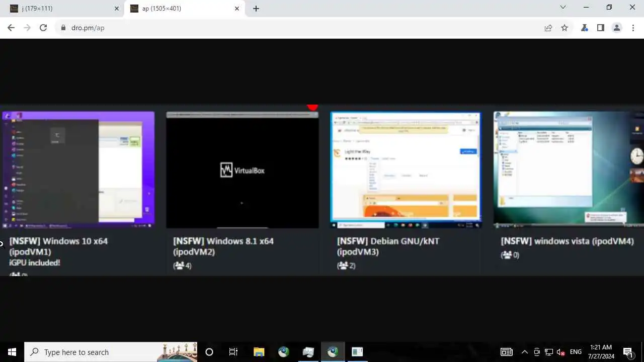Click the muted volume tray icon
Screen dimensions: 644x362
[561, 352]
